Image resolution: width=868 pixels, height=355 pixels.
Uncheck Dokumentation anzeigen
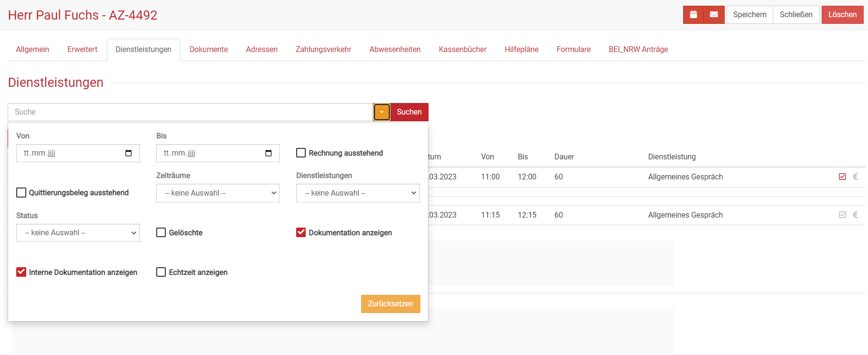301,232
